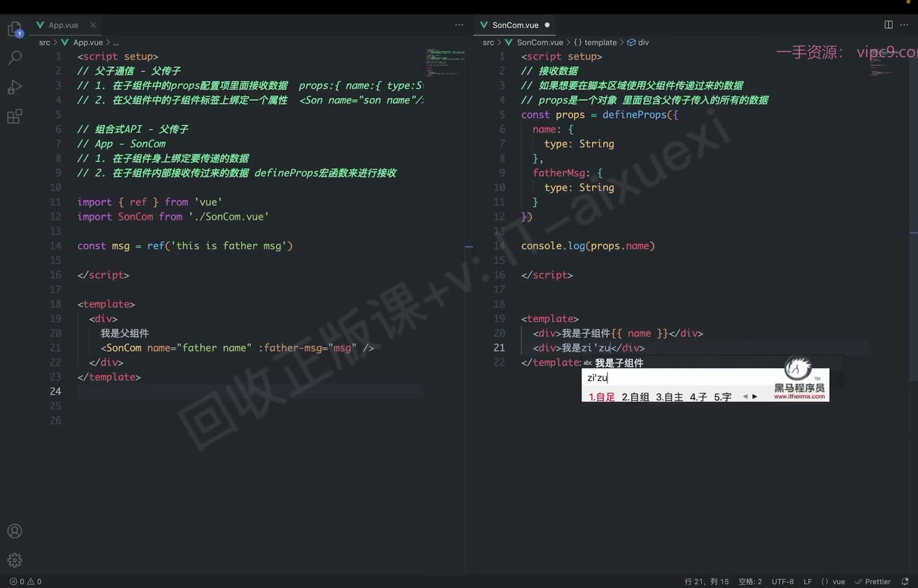The width and height of the screenshot is (918, 588).
Task: Open the Explorer view in activity bar
Action: tap(15, 29)
